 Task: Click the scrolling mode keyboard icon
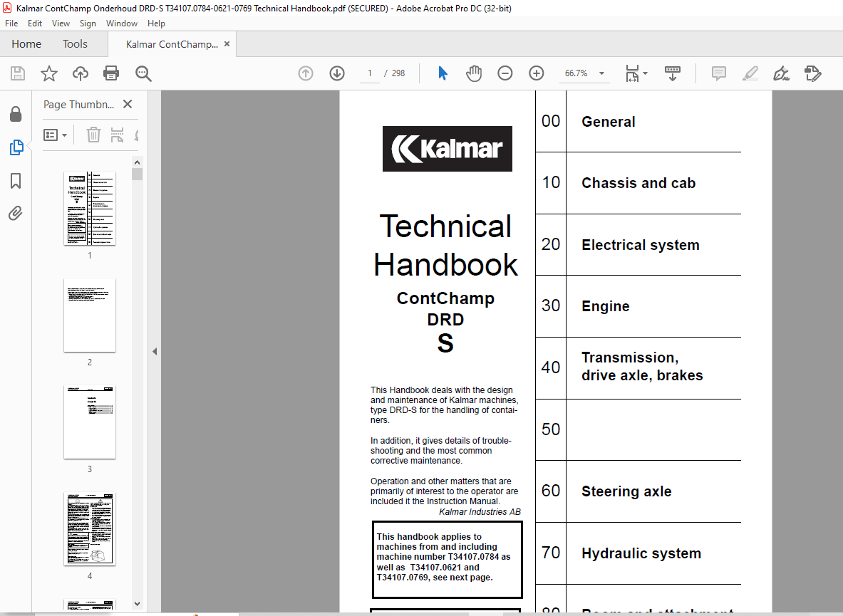click(672, 73)
